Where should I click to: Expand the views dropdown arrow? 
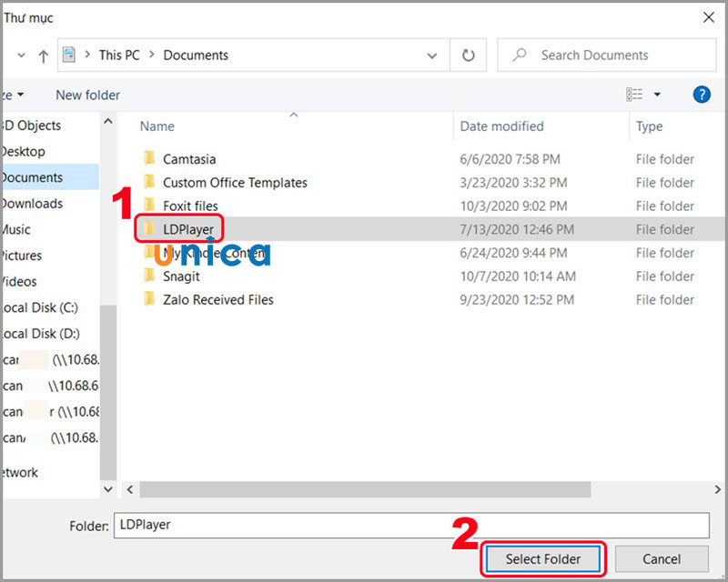point(657,95)
